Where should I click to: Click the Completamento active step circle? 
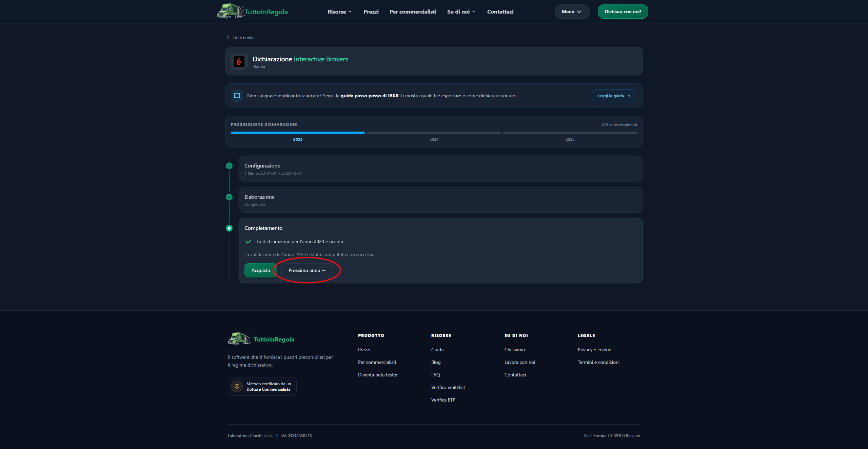tap(229, 228)
